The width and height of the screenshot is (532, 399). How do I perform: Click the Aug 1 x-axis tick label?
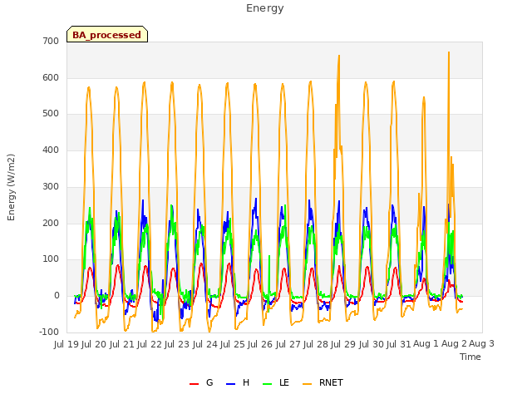pos(426,344)
